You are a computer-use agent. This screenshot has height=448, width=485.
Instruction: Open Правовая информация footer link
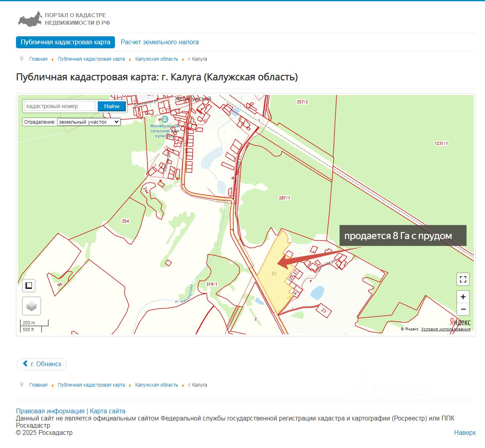click(x=50, y=411)
